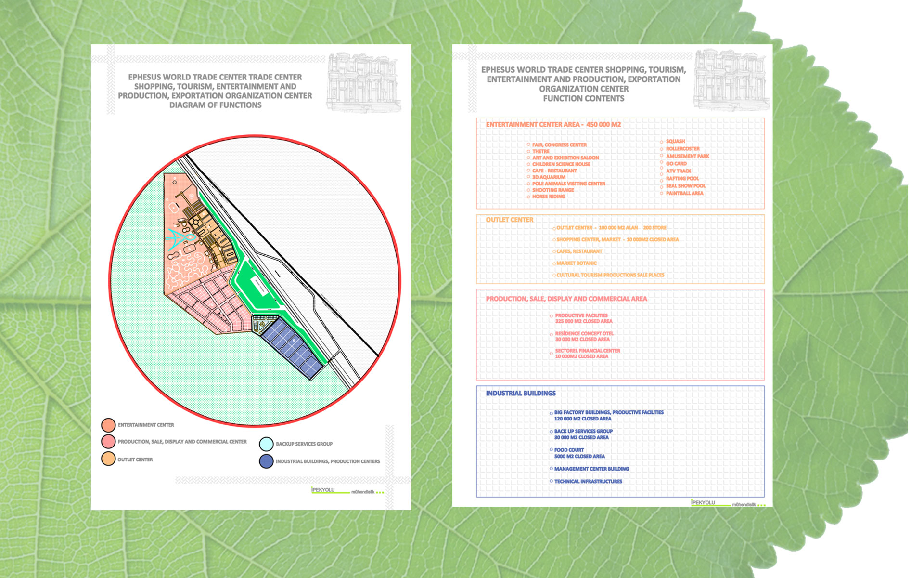
Task: Click the Paintball Area list item
Action: coord(684,193)
